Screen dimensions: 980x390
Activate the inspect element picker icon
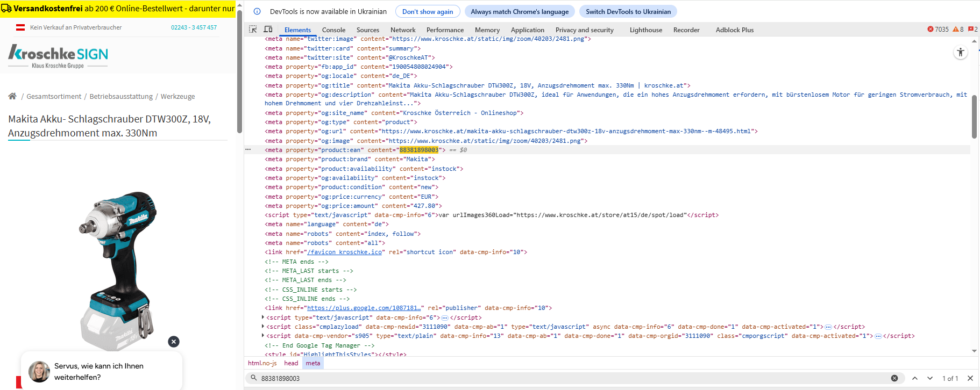click(x=253, y=30)
